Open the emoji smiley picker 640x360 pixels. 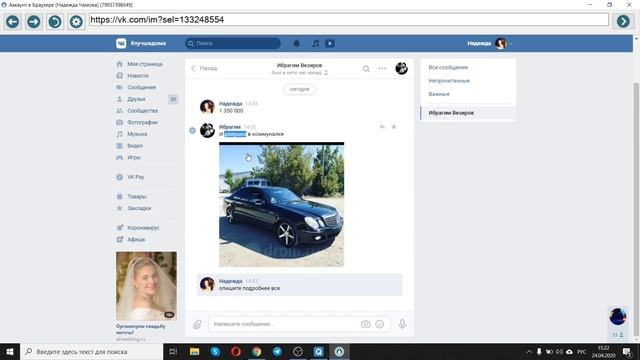coord(380,324)
